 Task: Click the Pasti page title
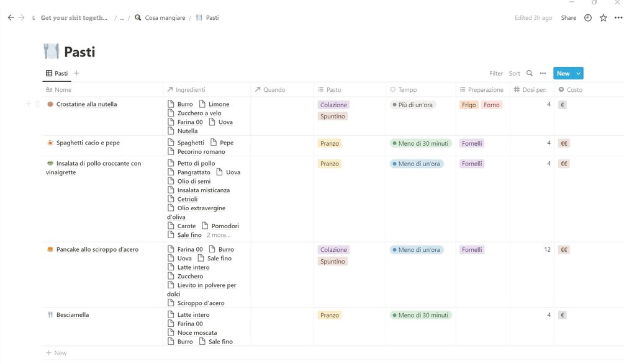[x=79, y=51]
